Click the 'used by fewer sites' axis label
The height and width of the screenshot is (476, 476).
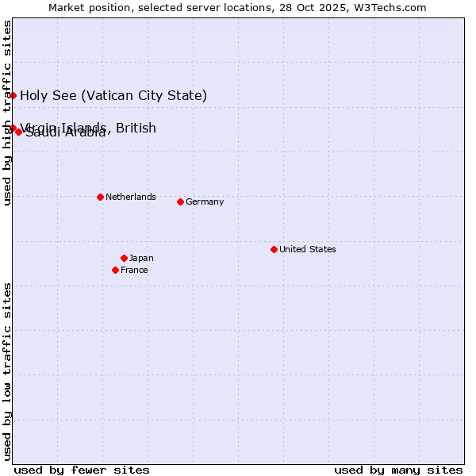point(82,470)
